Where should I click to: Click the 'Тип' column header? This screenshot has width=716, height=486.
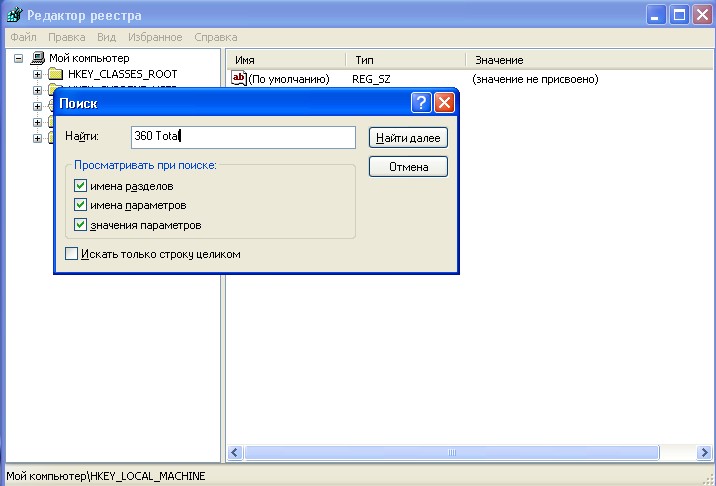coord(405,60)
